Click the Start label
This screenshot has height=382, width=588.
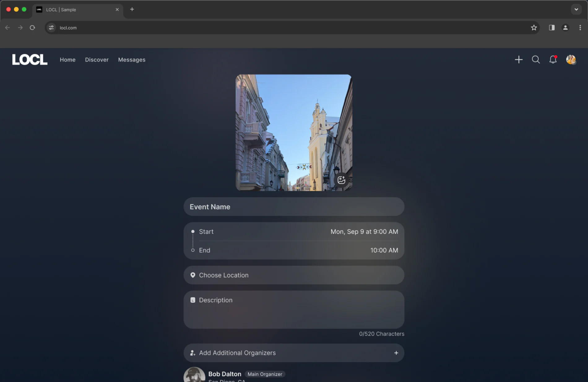pos(206,232)
